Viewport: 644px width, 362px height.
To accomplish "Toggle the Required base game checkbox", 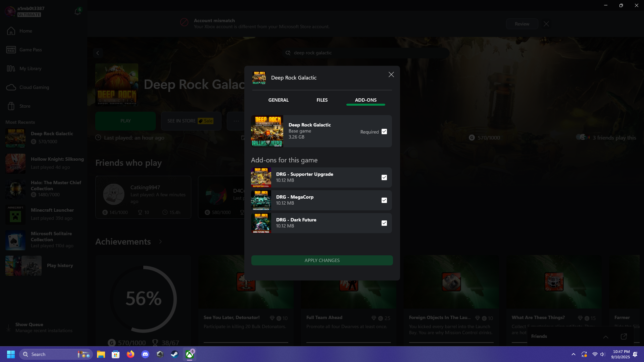I will pos(384,132).
